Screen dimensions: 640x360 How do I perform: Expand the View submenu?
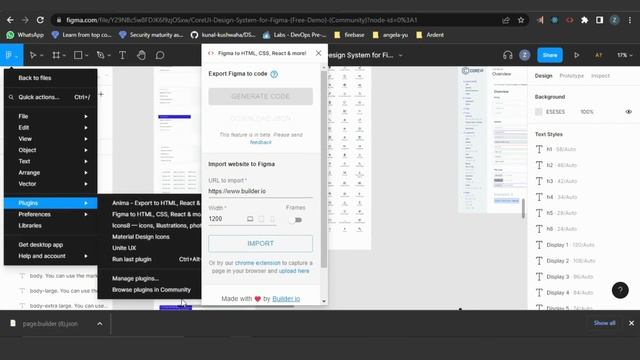click(51, 139)
